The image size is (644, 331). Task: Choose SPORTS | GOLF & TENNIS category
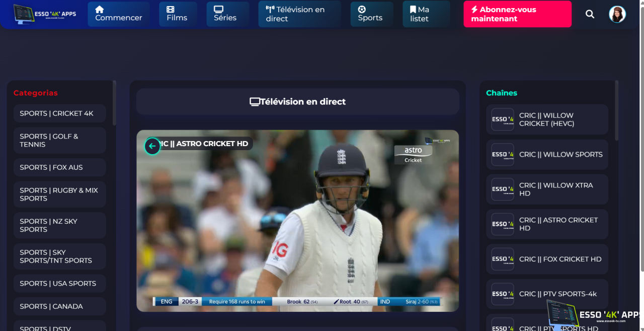(59, 141)
